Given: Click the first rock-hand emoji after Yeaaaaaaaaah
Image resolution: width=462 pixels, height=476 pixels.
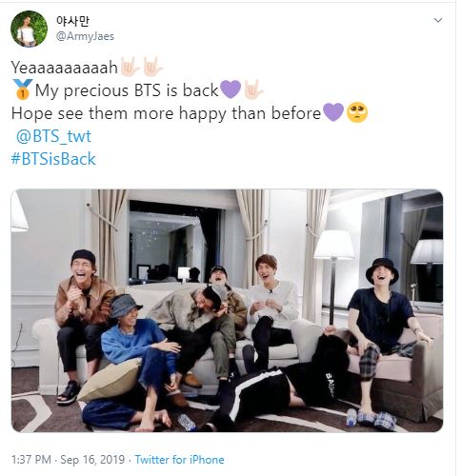Looking at the screenshot, I should point(130,67).
